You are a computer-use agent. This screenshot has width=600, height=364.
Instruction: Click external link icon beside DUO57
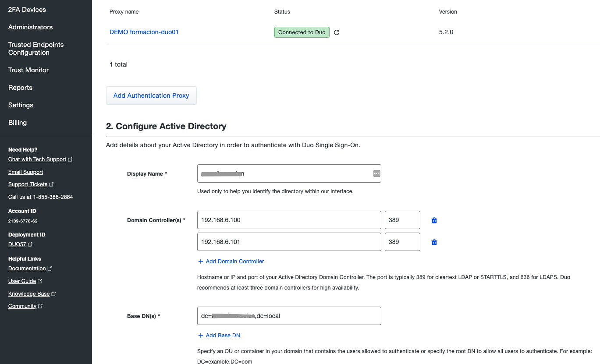[30, 244]
